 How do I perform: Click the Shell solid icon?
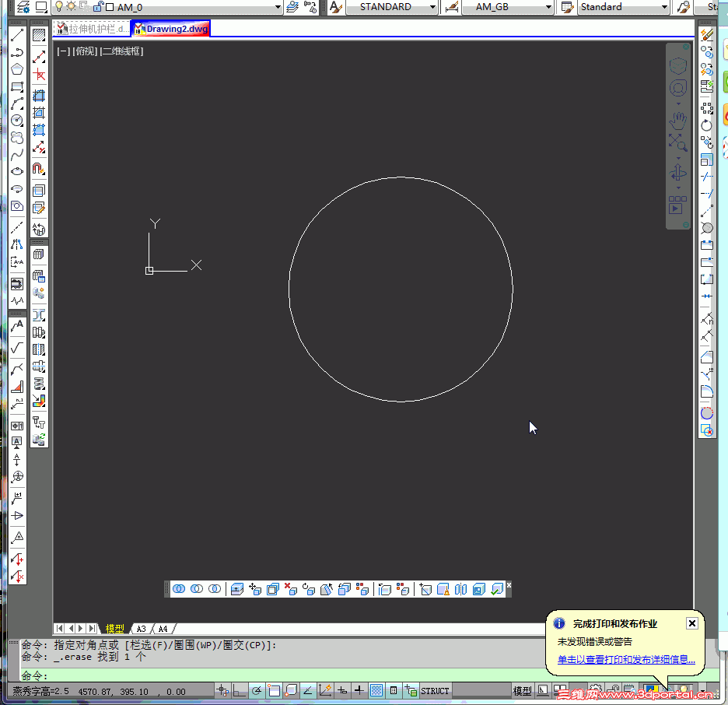tap(478, 589)
